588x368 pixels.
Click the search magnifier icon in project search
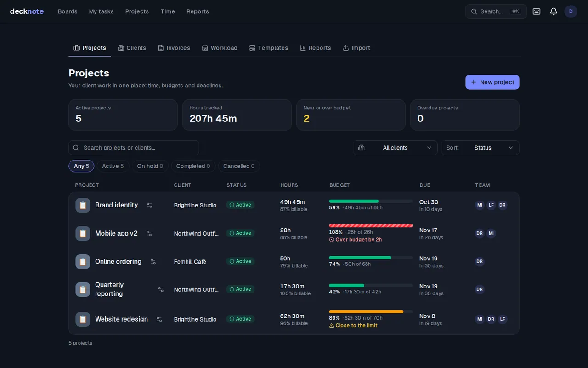[76, 148]
